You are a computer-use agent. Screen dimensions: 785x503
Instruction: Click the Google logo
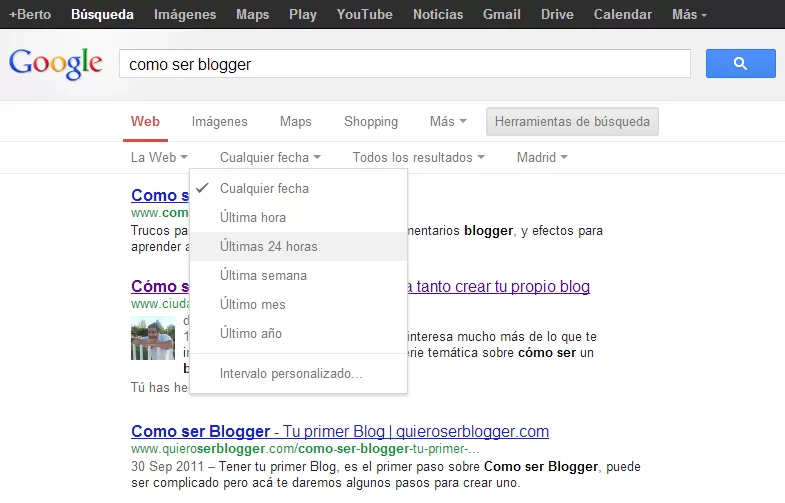[56, 64]
